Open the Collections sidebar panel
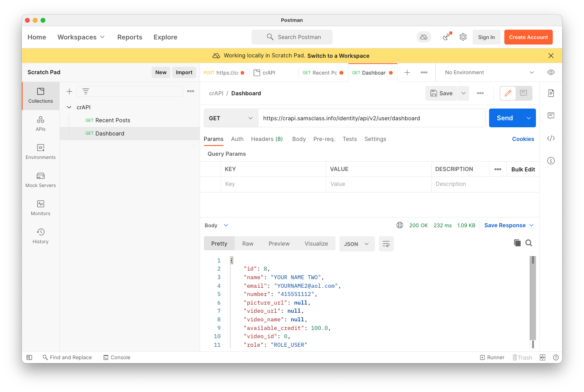584x392 pixels. pyautogui.click(x=41, y=96)
